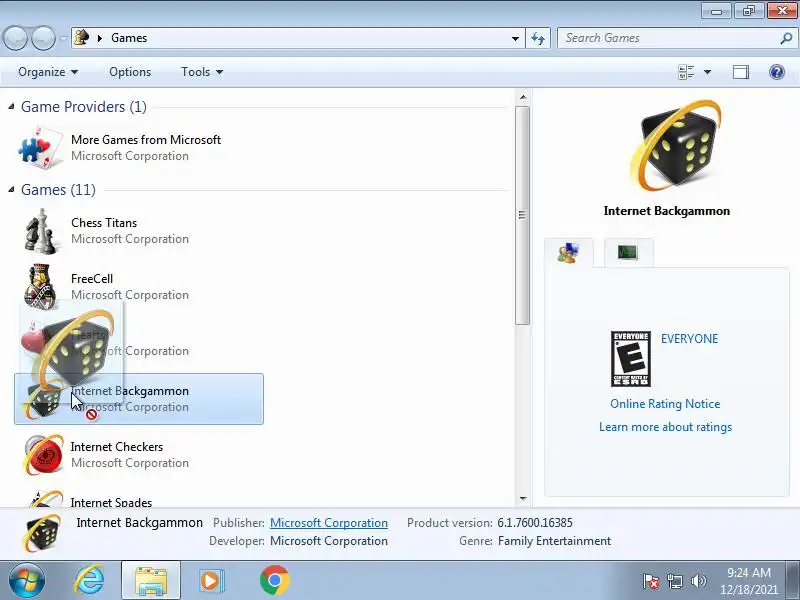The image size is (800, 600).
Task: Open More Games from Microsoft icon
Action: tap(40, 148)
